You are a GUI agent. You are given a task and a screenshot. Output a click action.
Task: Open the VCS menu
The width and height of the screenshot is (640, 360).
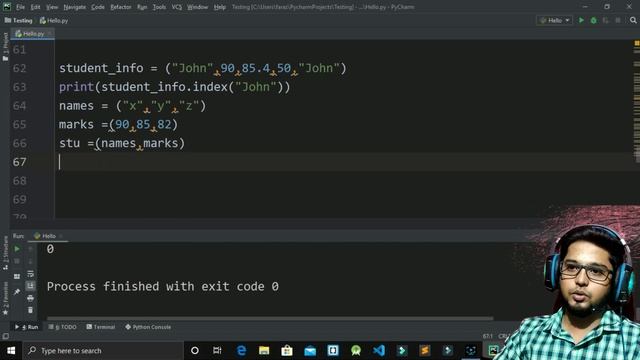click(177, 7)
